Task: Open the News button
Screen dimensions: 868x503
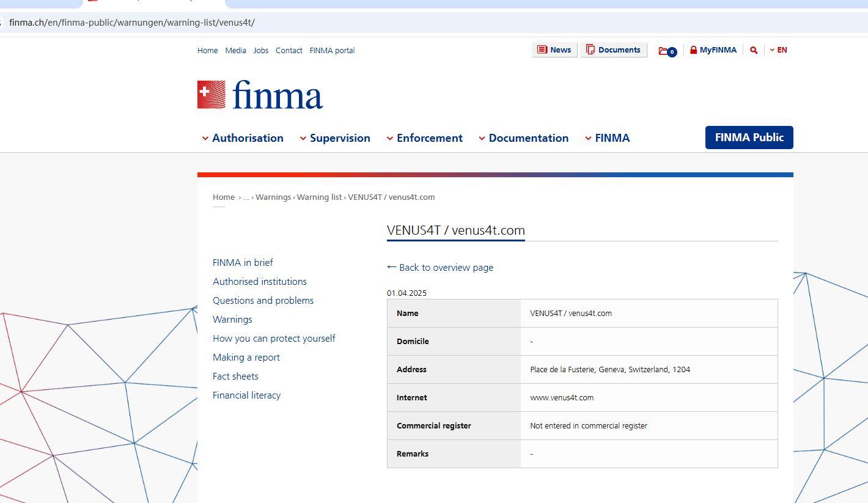Action: point(554,50)
